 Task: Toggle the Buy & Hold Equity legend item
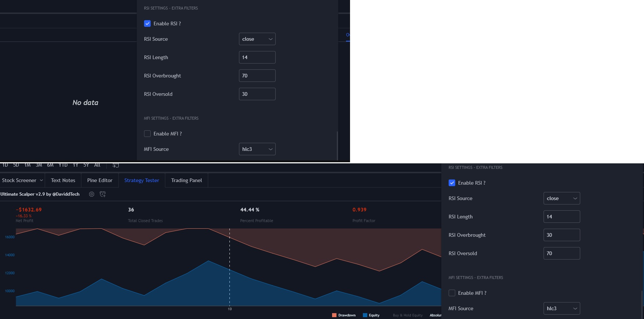pyautogui.click(x=408, y=315)
